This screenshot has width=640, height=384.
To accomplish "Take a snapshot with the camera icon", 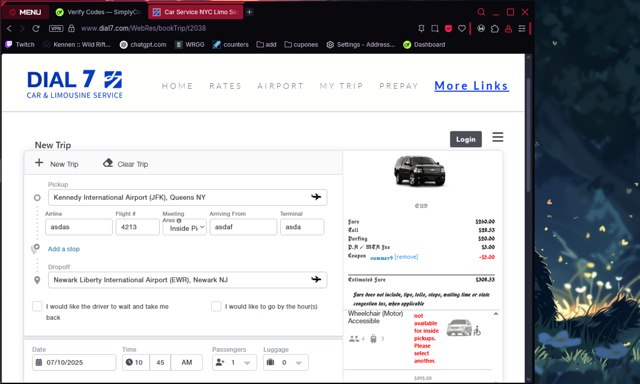I will point(435,28).
